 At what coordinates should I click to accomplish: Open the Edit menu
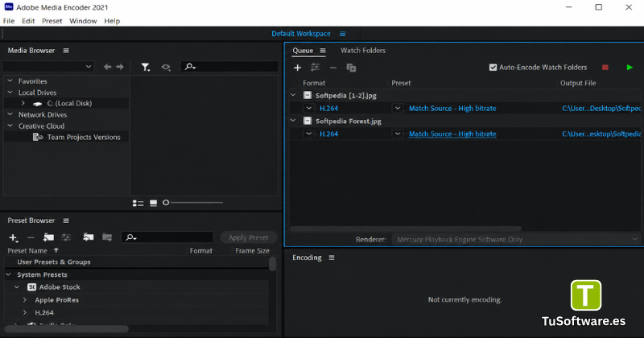(28, 21)
